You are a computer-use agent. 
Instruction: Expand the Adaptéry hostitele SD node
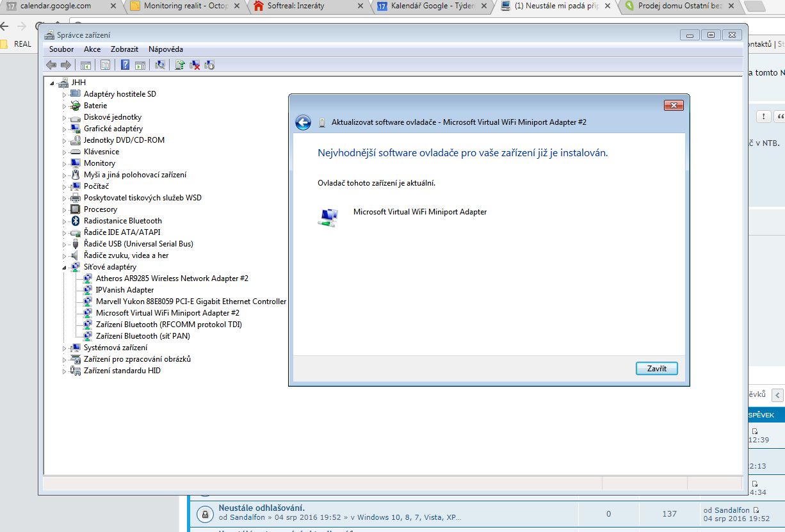(x=64, y=95)
